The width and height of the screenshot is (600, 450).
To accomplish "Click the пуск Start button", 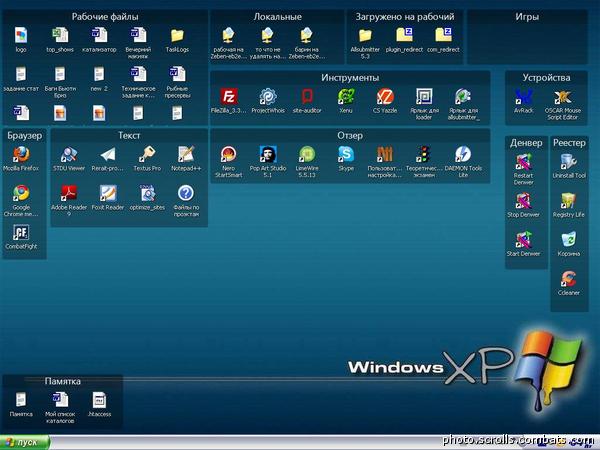I will click(x=24, y=442).
